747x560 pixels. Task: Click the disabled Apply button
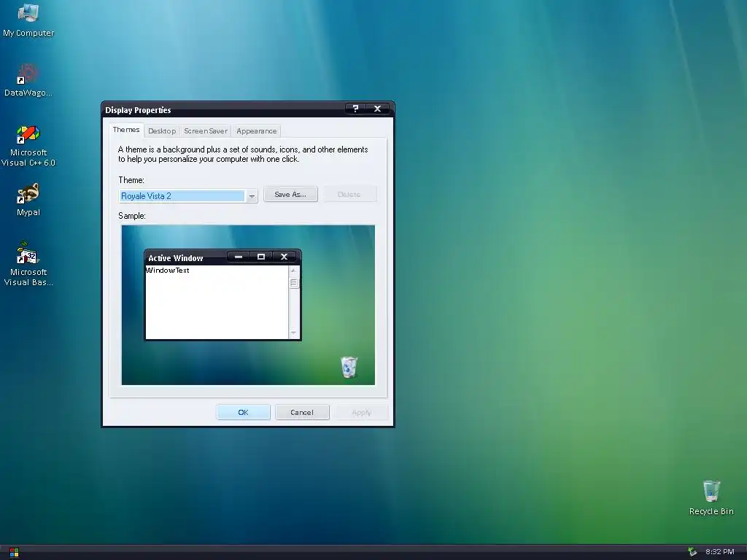pyautogui.click(x=361, y=413)
